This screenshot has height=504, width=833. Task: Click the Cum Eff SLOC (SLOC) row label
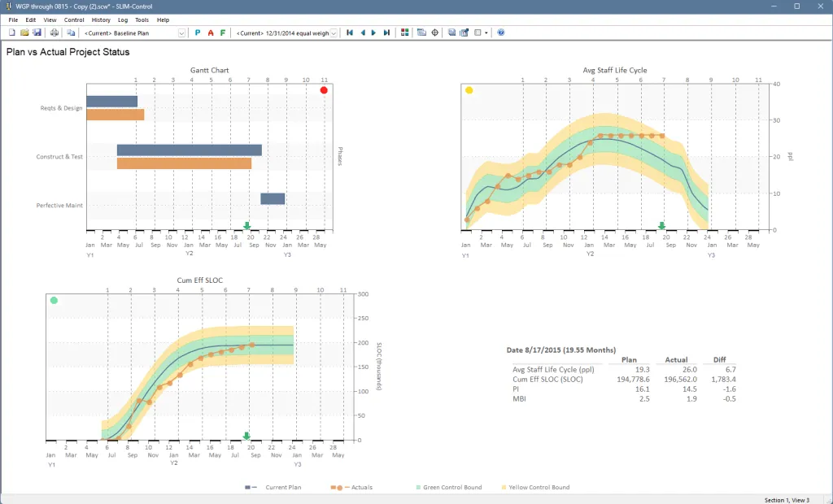coord(547,379)
